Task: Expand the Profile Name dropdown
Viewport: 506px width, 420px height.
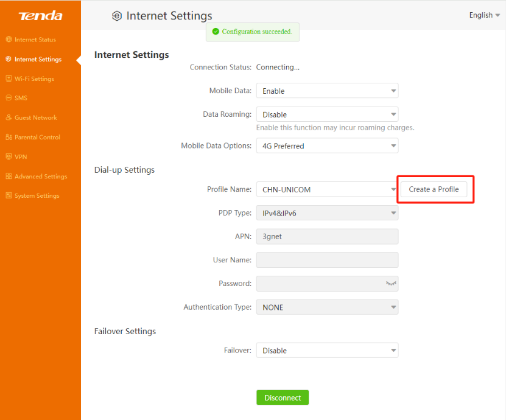Action: (327, 189)
